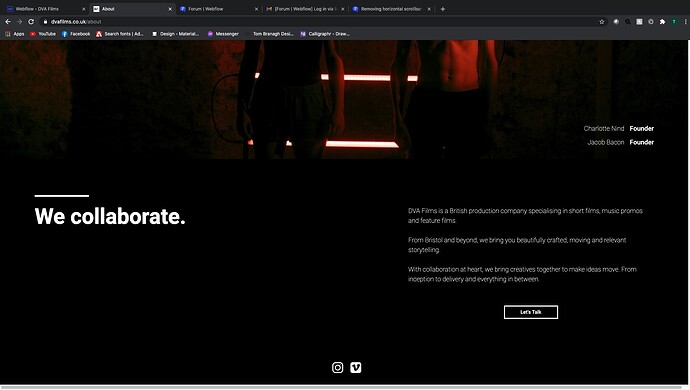Open the Messenger bookmark
Image resolution: width=690 pixels, height=390 pixels.
223,34
